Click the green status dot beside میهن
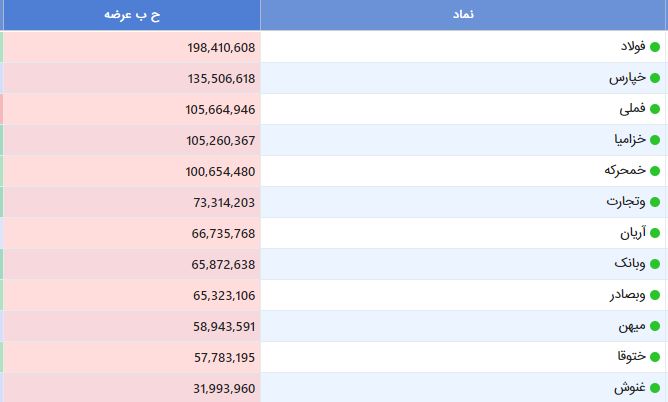This screenshot has width=668, height=402. pos(655,326)
